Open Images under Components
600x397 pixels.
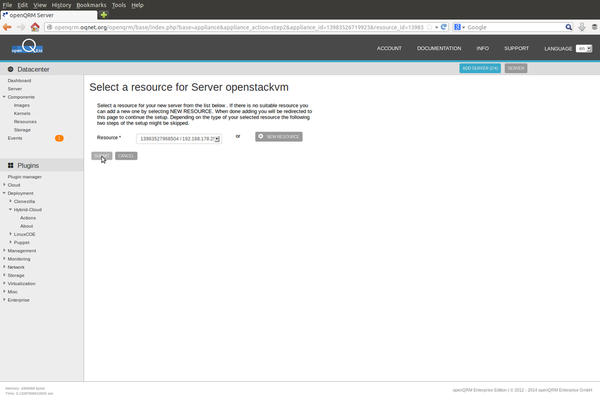tap(22, 105)
